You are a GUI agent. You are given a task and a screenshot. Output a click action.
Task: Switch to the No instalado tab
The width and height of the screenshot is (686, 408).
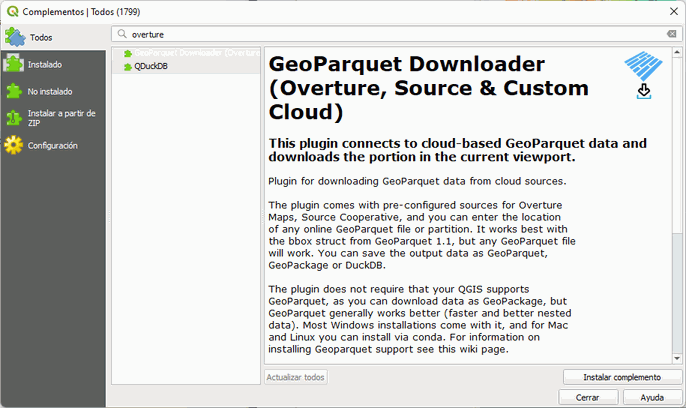click(53, 91)
